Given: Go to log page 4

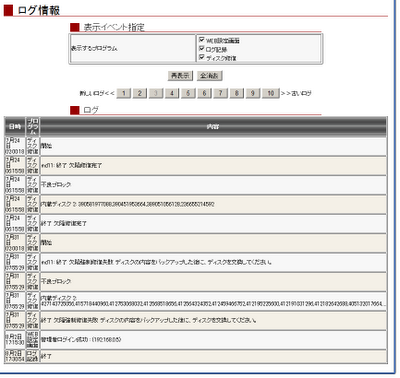Looking at the screenshot, I should click(172, 93).
